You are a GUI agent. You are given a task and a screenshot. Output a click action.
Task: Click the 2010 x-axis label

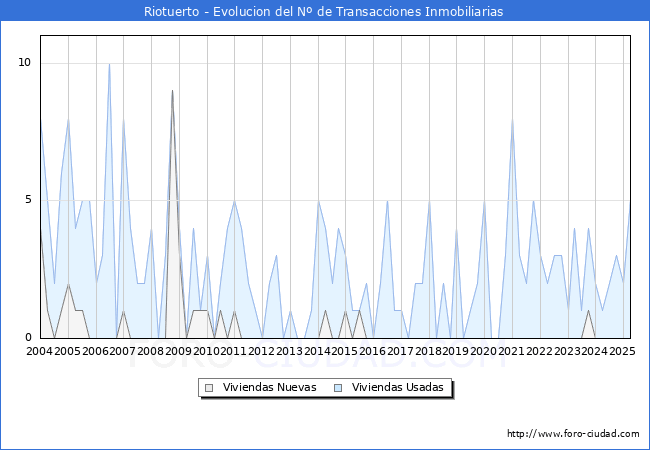(x=206, y=351)
